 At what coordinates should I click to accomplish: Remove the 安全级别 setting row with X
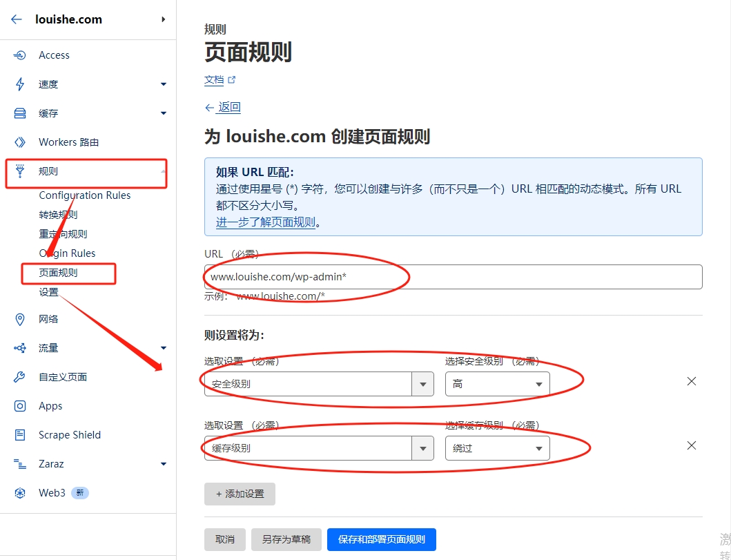(x=692, y=381)
